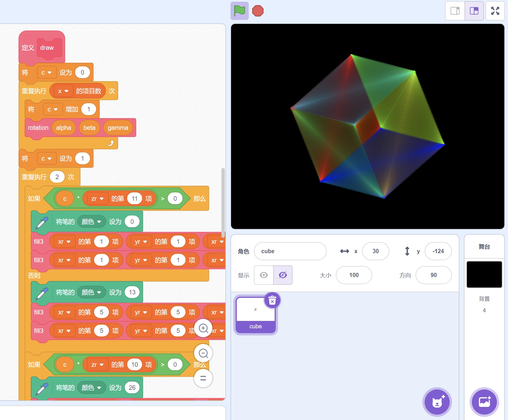The width and height of the screenshot is (508, 420).
Task: Reset workspace zoom to default
Action: coord(203,378)
